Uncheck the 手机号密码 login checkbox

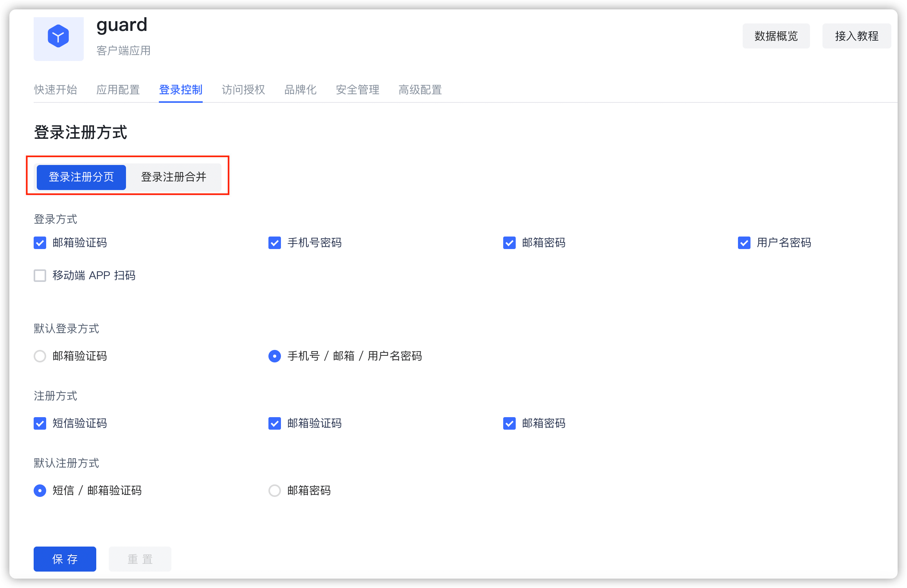(x=275, y=243)
